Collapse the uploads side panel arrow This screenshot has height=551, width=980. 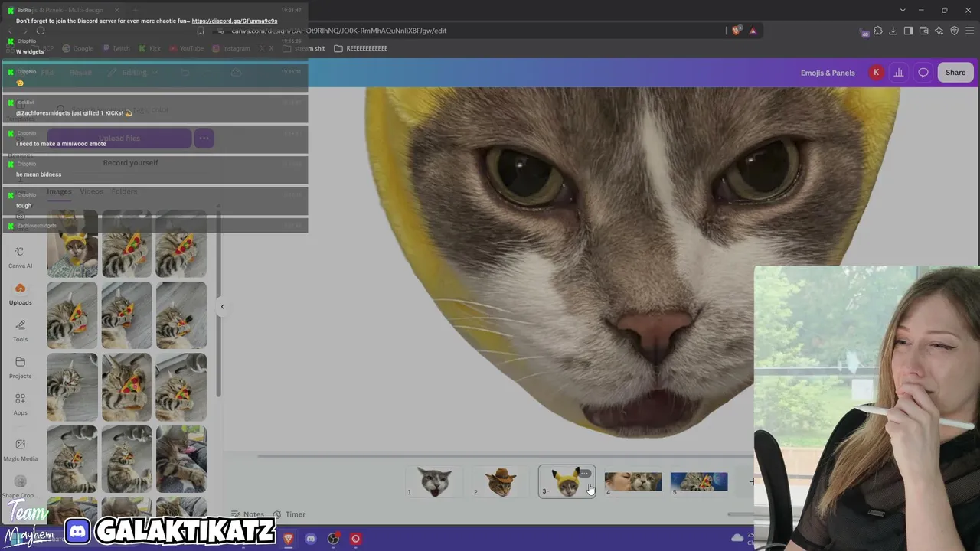222,306
